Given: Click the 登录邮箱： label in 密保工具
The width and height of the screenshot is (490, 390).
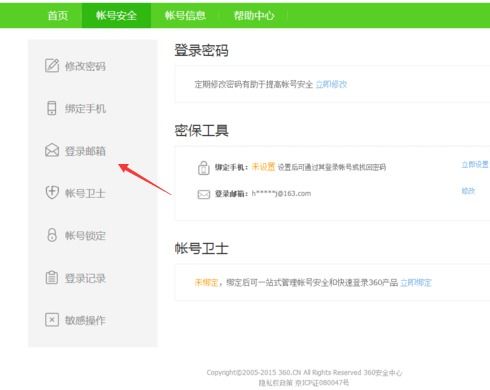Looking at the screenshot, I should [231, 194].
